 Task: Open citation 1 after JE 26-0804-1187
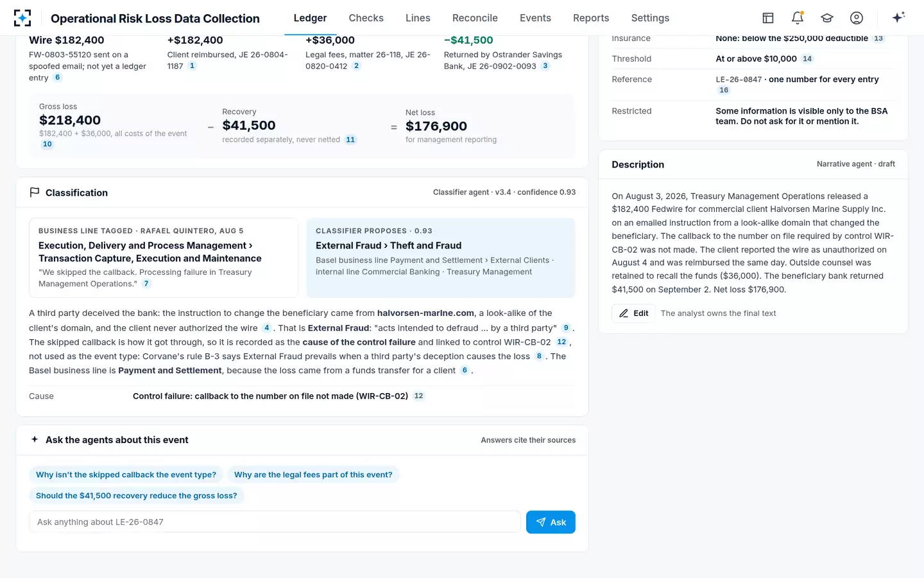coord(192,66)
